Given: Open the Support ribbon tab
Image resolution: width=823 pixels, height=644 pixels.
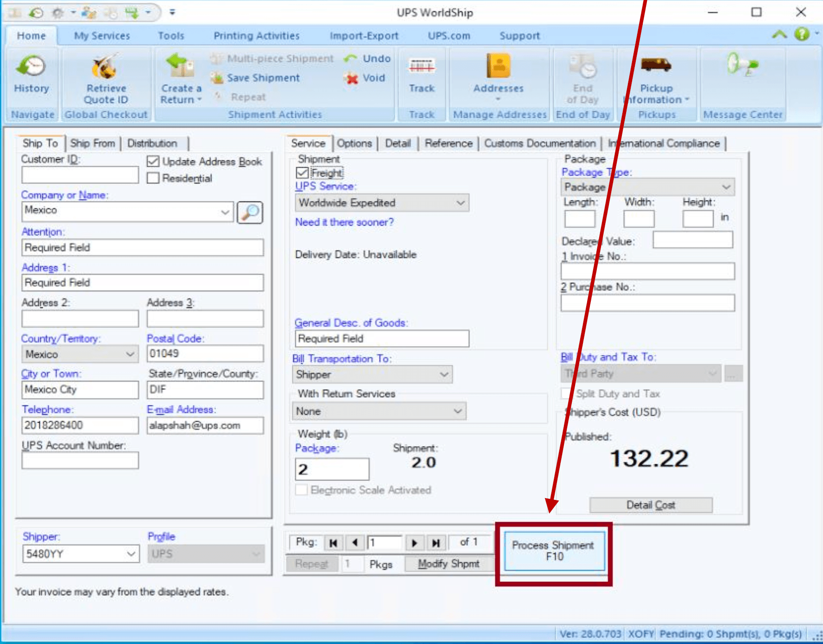Looking at the screenshot, I should click(x=519, y=36).
